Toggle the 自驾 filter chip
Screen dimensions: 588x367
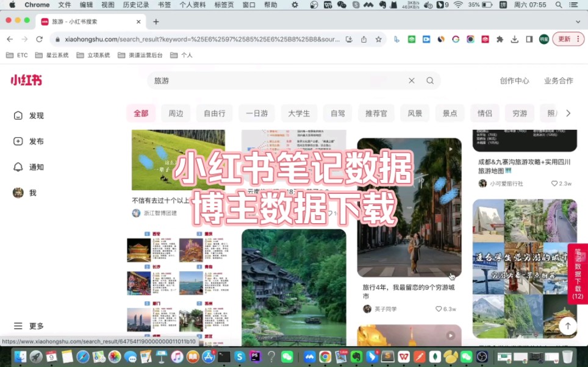tap(337, 113)
